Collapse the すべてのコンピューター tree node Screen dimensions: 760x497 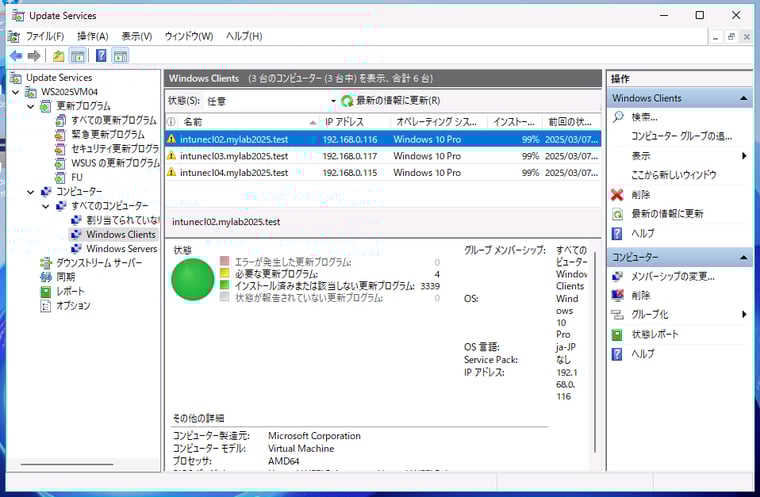pos(46,206)
